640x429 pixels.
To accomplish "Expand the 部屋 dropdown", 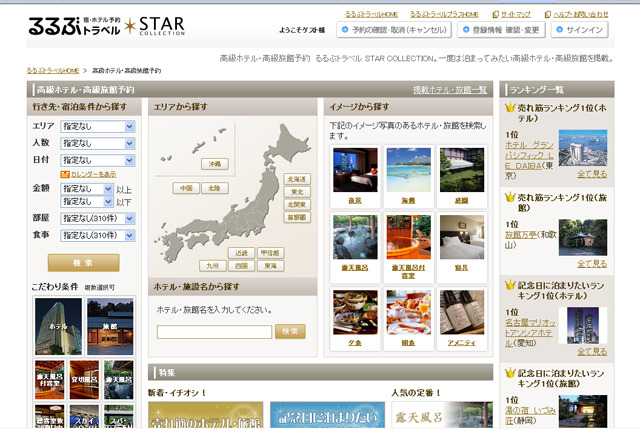I will click(98, 218).
